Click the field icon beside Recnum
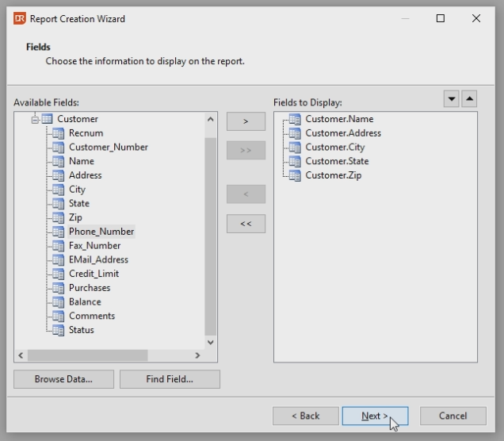Screen dimensions: 504x441 point(58,133)
